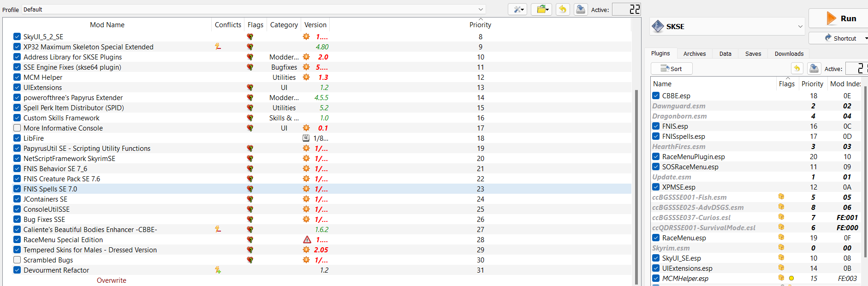Select the Dawnguard.esm plugin row

click(756, 106)
